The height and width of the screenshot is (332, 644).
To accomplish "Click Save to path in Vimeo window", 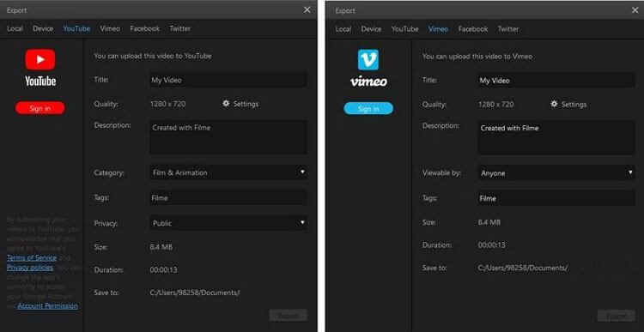I will (x=523, y=268).
